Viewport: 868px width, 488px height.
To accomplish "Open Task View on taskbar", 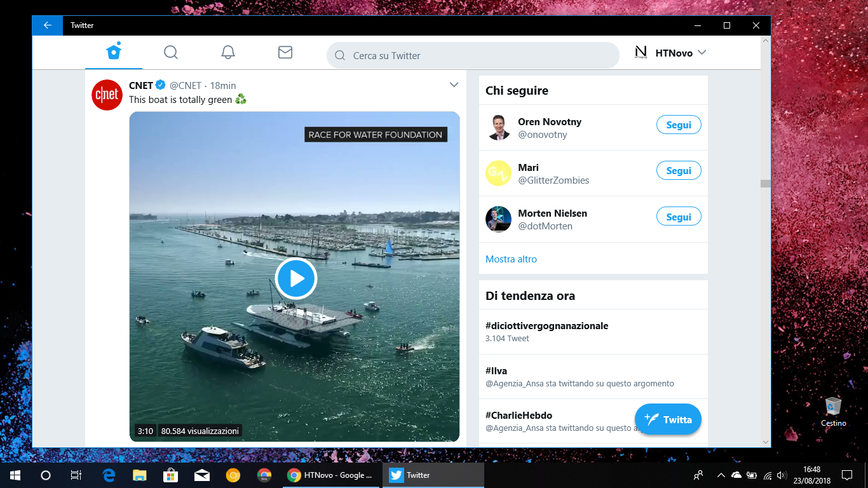I will (76, 475).
